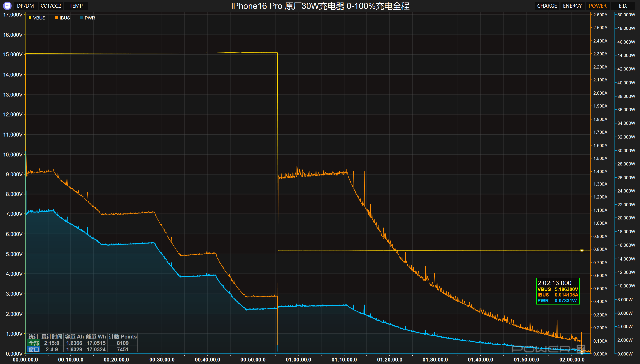Click the 1.6329 capacity cell
Screen dimensions: 640x364
pyautogui.click(x=74, y=349)
